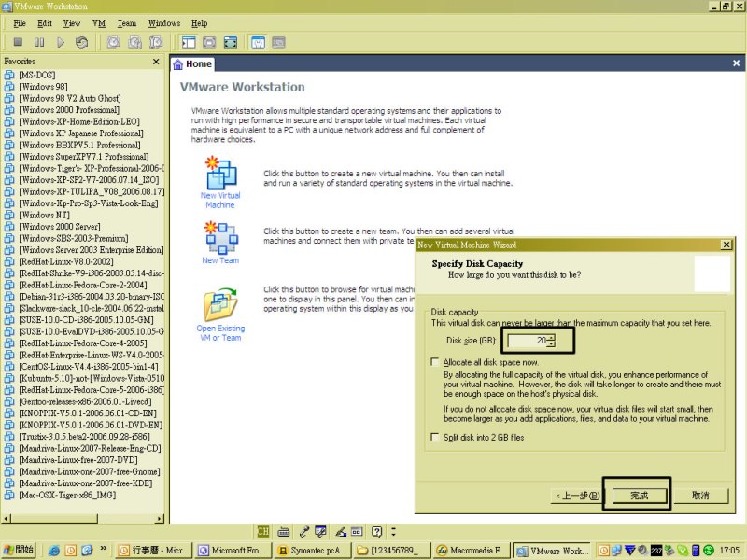Screen dimensions: 747x560
Task: Select the Home tab
Action: (192, 63)
